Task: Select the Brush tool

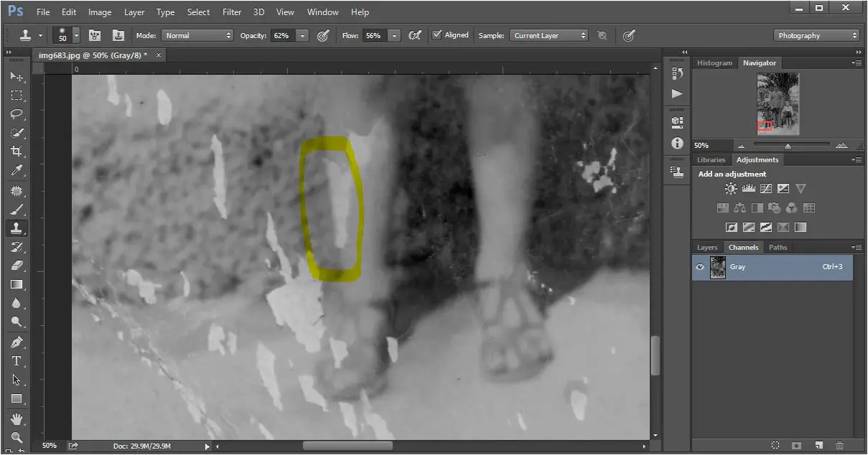Action: [17, 210]
